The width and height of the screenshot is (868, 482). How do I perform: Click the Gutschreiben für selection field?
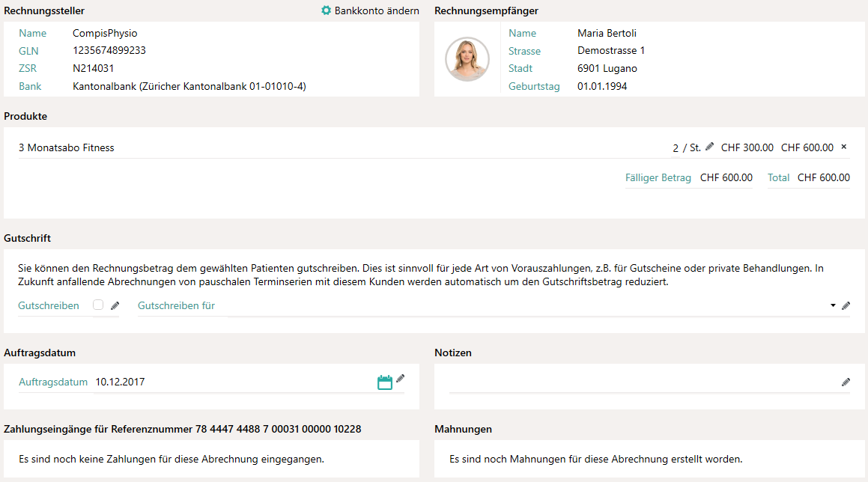524,305
